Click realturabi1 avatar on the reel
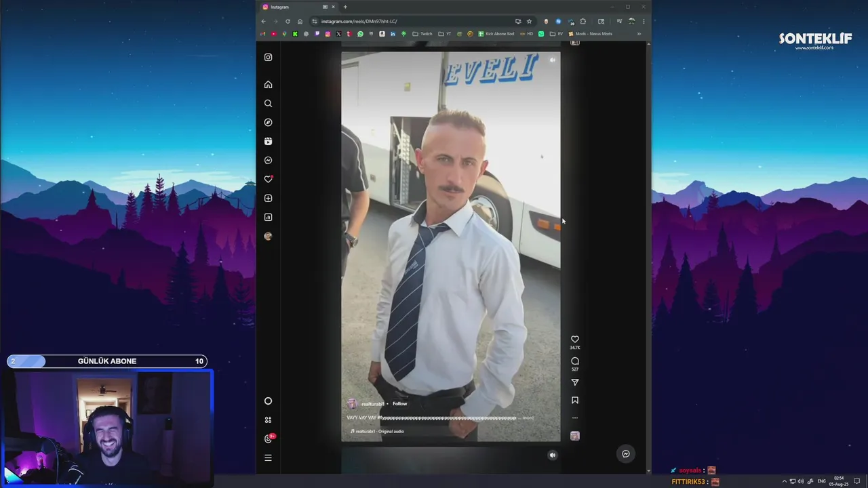The image size is (868, 488). coord(351,403)
